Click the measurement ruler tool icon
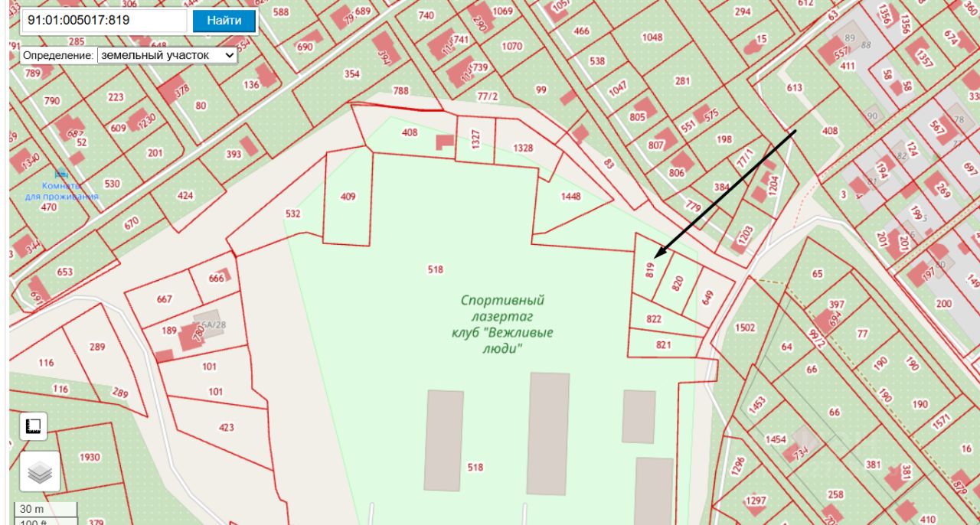Image resolution: width=980 pixels, height=525 pixels. 33,426
